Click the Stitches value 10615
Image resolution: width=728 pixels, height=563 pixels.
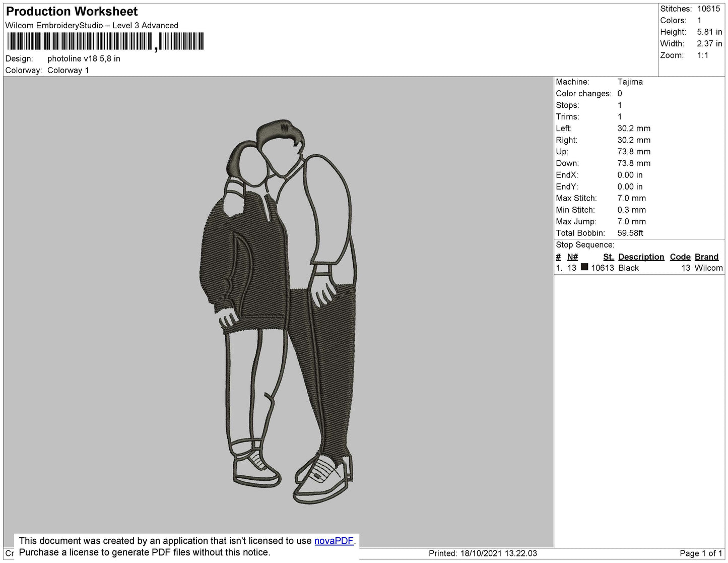coord(709,9)
